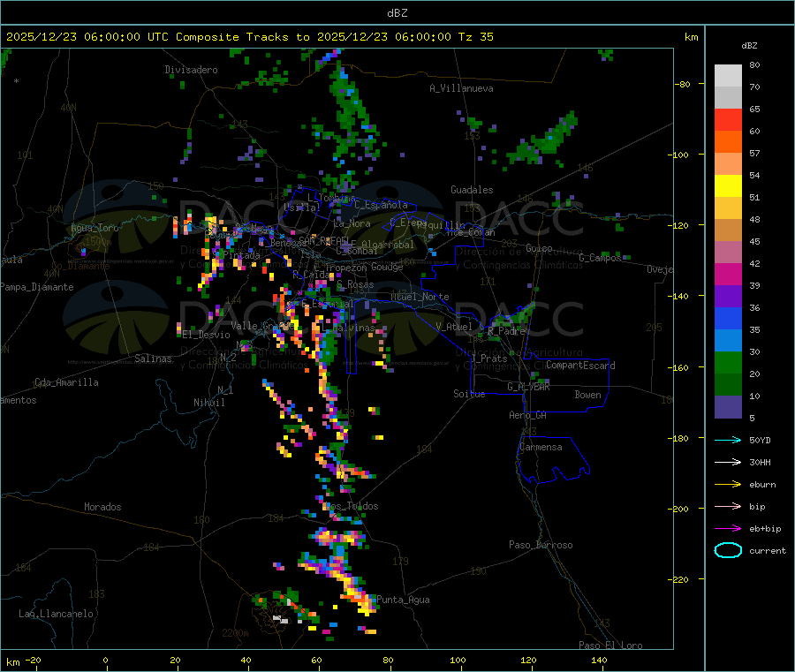This screenshot has width=795, height=672.
Task: Click the white 30HM arrow legend icon
Action: pyautogui.click(x=728, y=462)
